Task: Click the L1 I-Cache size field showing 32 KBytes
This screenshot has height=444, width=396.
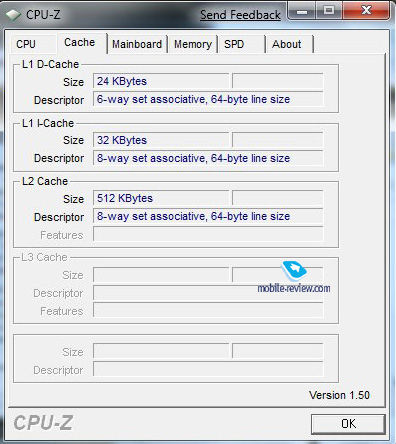Action: tap(161, 140)
